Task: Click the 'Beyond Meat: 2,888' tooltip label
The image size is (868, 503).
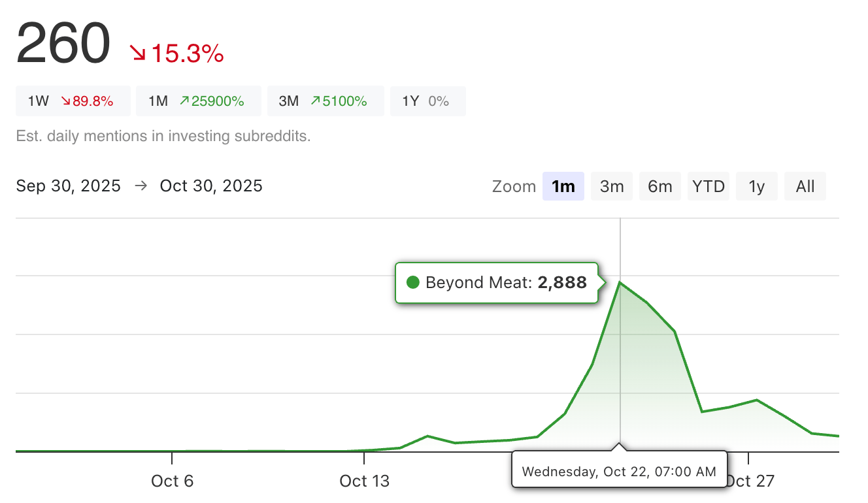Action: [497, 283]
